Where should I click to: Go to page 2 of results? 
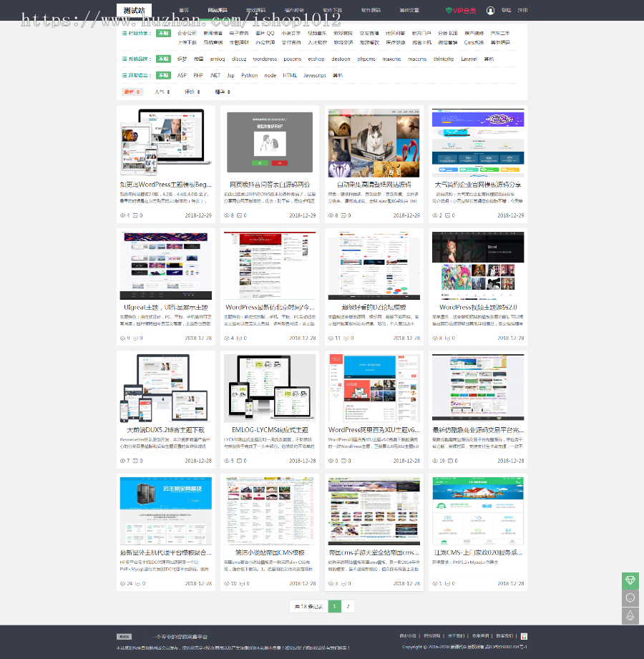pyautogui.click(x=348, y=606)
